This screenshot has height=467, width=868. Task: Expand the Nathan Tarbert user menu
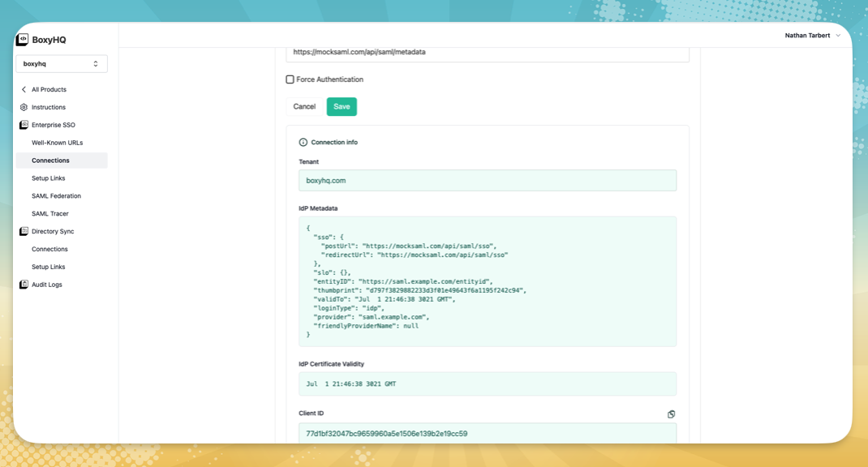click(x=837, y=36)
